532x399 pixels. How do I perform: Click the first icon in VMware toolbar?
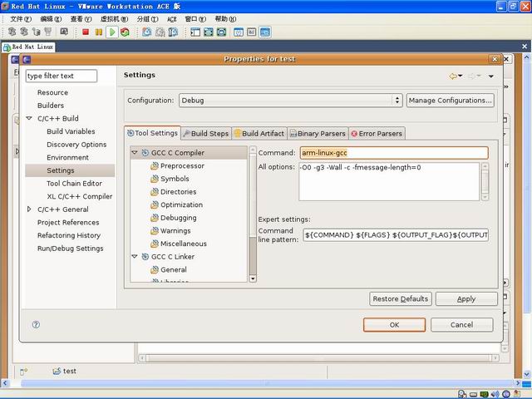click(x=12, y=32)
